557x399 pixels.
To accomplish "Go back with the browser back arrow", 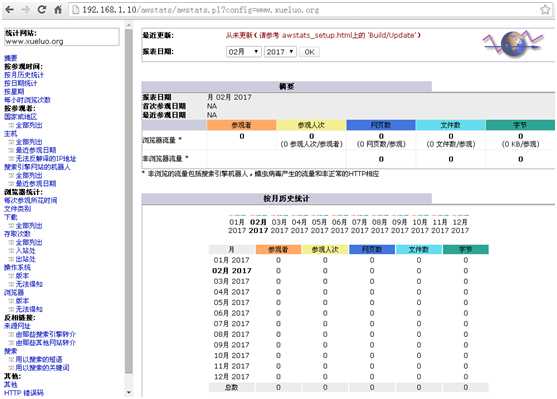I will tap(10, 10).
